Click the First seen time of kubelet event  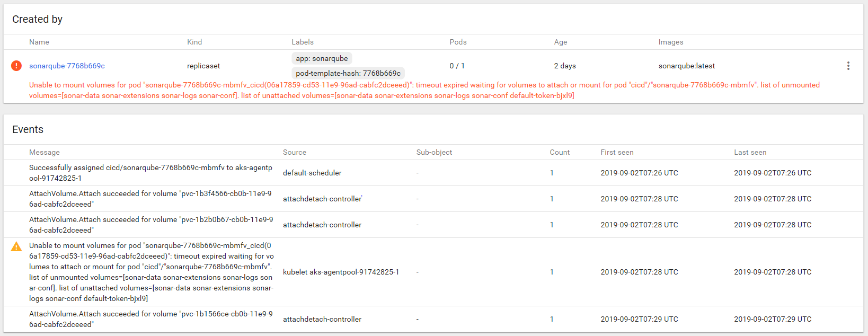(x=639, y=272)
